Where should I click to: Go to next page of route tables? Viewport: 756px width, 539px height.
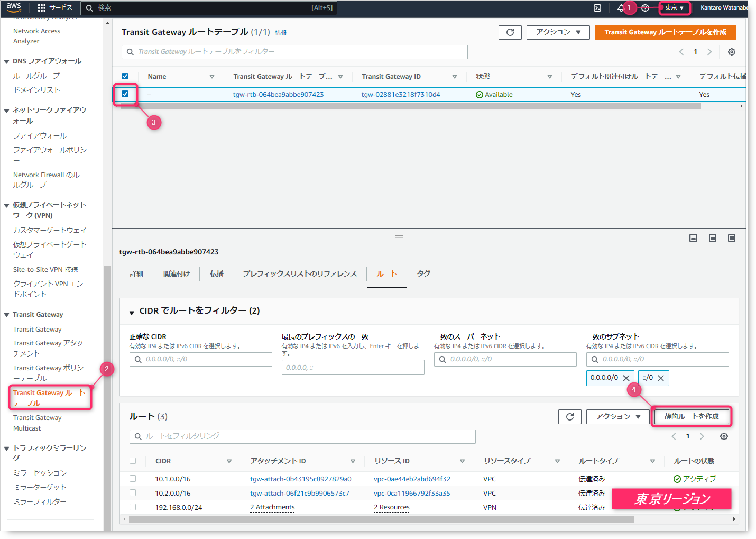point(709,52)
